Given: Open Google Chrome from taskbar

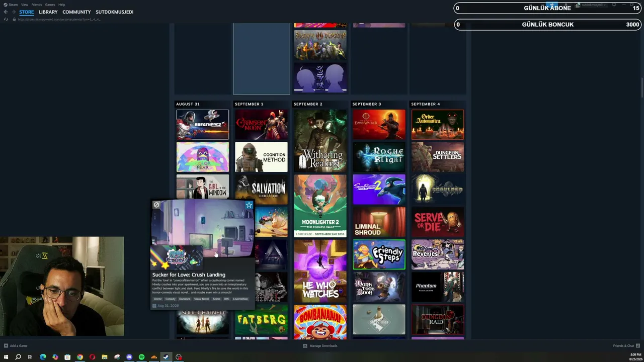Looking at the screenshot, I should [79, 357].
